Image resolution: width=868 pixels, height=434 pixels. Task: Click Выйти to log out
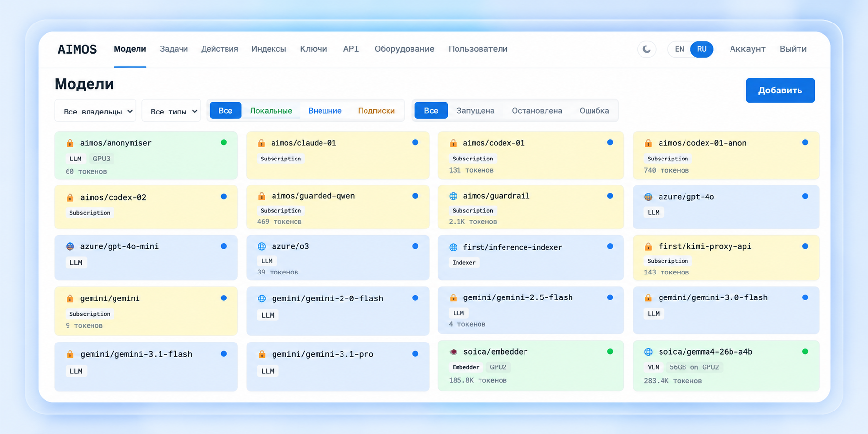[x=793, y=49]
